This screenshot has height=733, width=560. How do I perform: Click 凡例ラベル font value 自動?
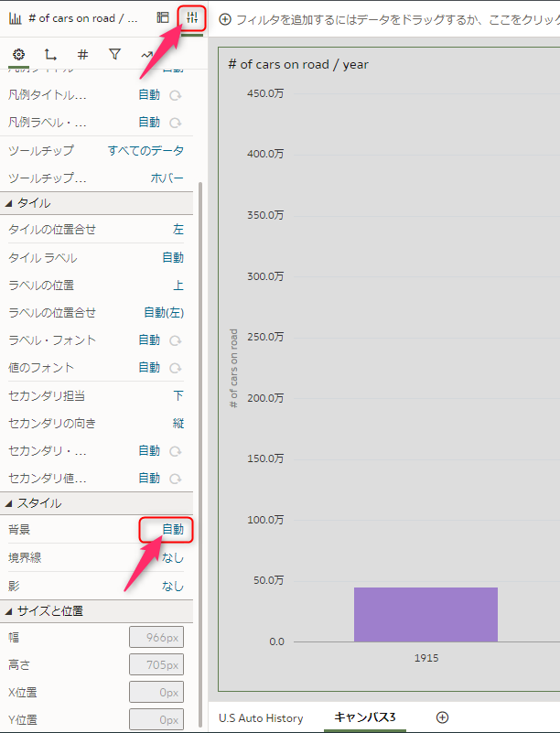pos(149,123)
